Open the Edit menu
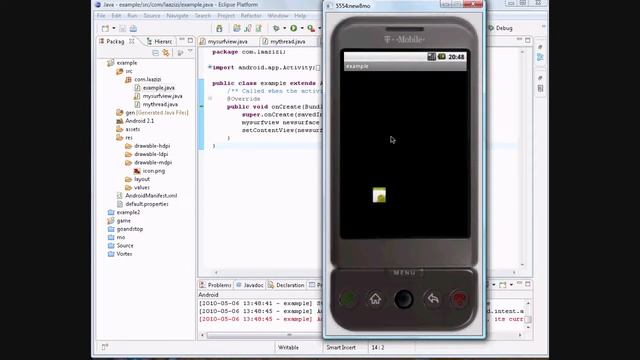This screenshot has width=640, height=360. 116,16
